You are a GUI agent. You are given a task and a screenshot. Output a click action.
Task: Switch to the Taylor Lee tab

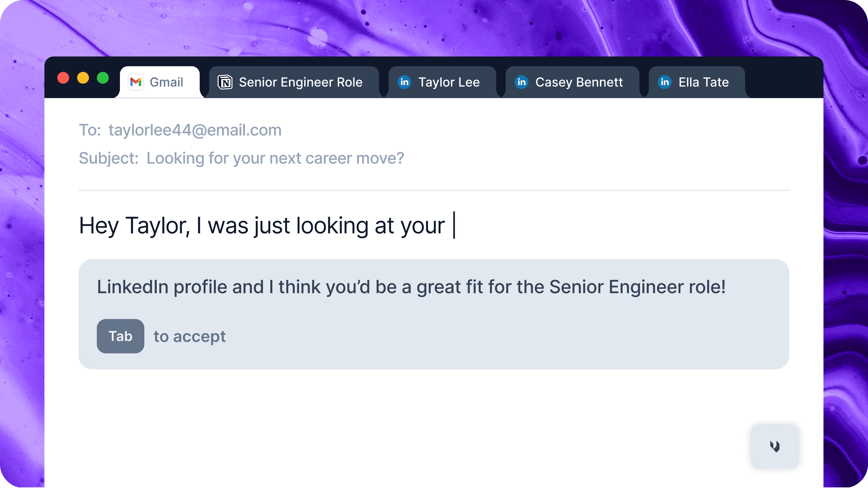[442, 82]
